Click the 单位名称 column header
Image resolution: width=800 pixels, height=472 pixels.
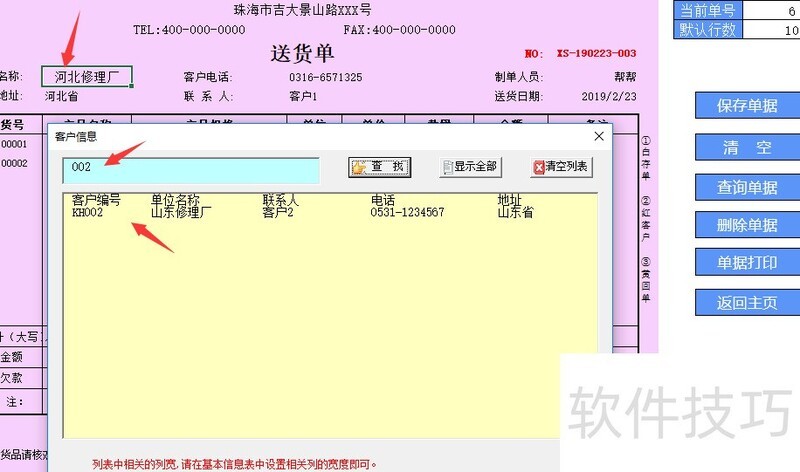[175, 200]
